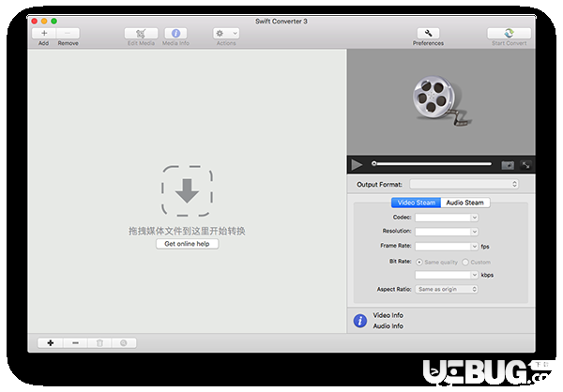Take a snapshot with the camera icon
Image resolution: width=563 pixels, height=392 pixels.
pos(508,165)
